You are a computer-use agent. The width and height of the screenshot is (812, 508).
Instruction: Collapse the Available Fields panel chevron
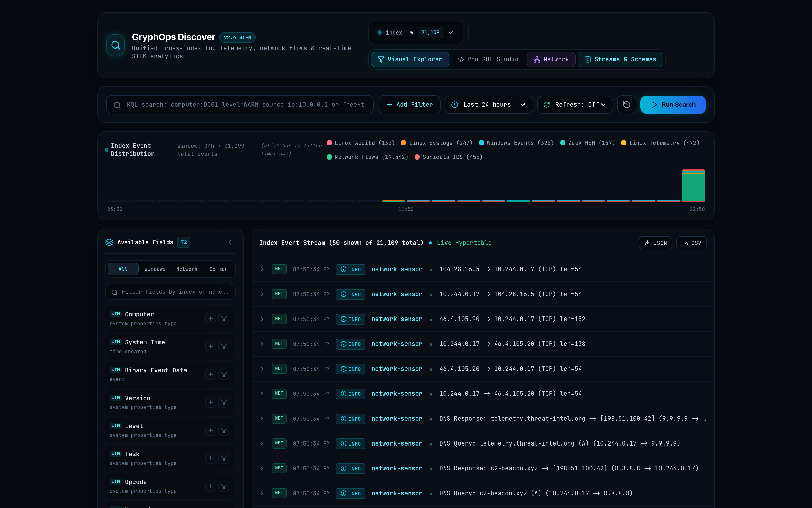pos(230,242)
